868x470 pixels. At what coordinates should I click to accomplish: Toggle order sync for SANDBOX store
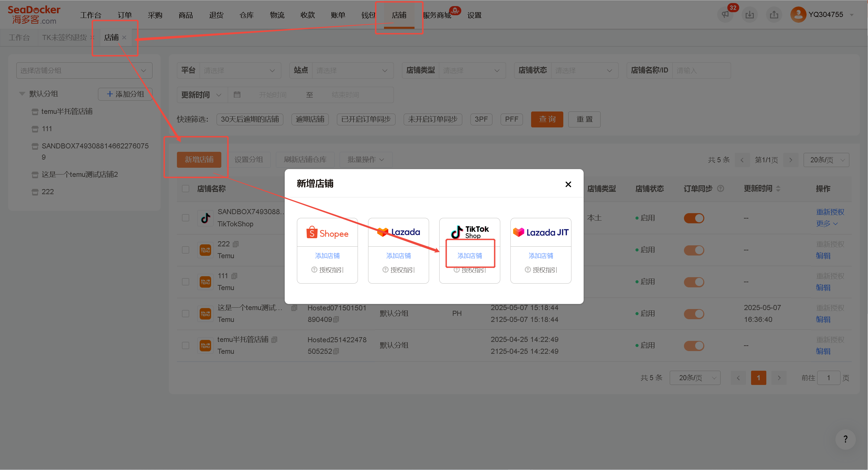(694, 218)
